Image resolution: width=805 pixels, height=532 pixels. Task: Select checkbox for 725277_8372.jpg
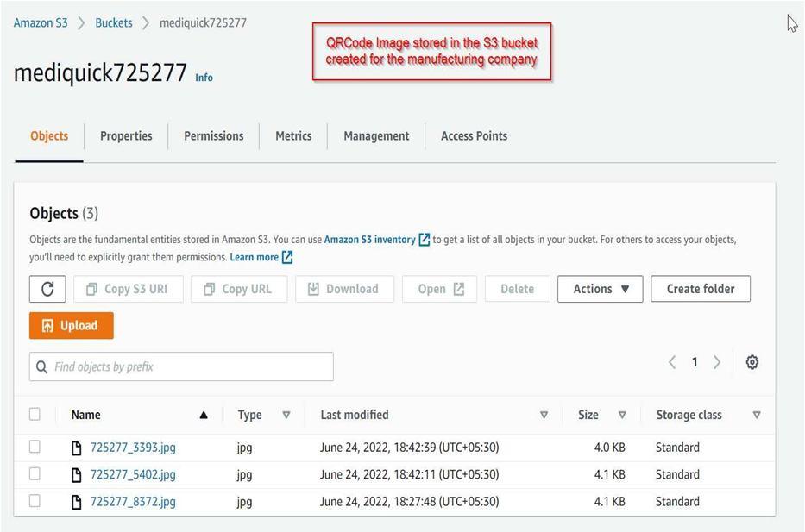(x=35, y=501)
